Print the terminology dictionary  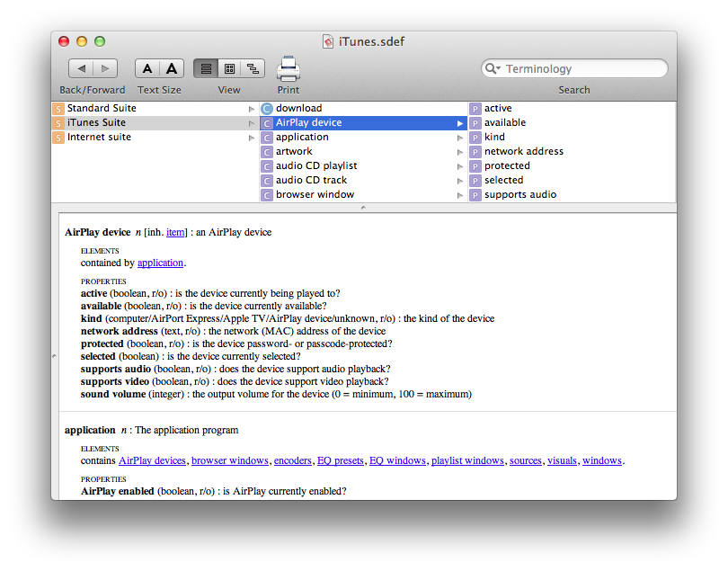(x=288, y=67)
